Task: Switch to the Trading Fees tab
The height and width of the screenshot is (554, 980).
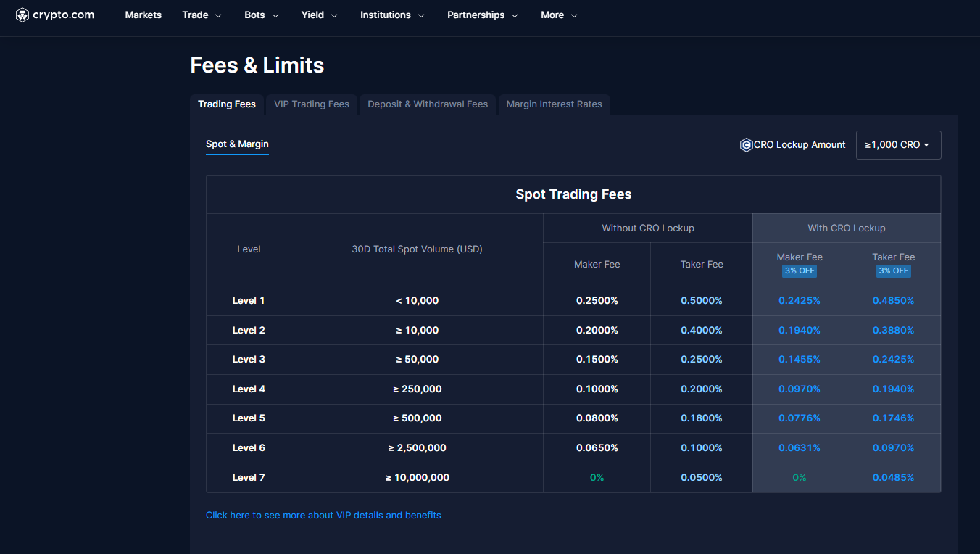Action: click(x=227, y=104)
